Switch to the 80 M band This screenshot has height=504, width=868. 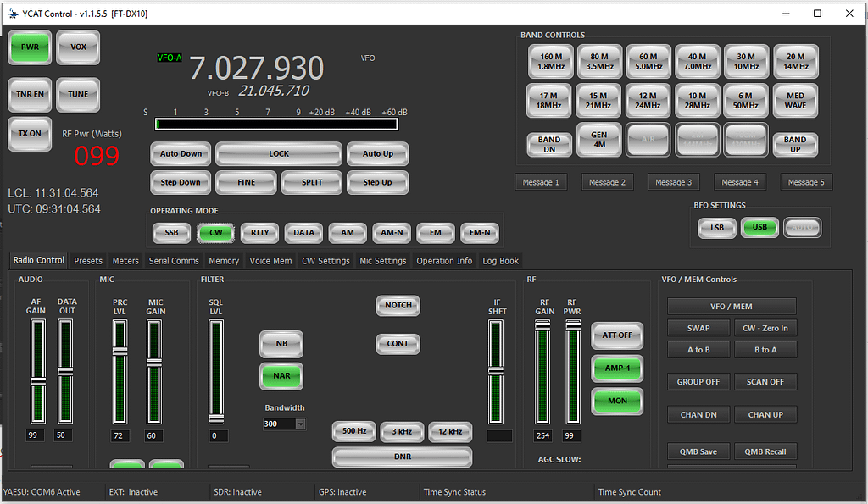pyautogui.click(x=600, y=61)
